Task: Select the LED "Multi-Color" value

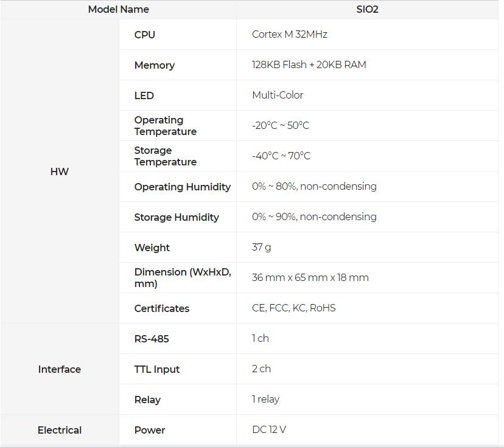Action: pos(278,95)
